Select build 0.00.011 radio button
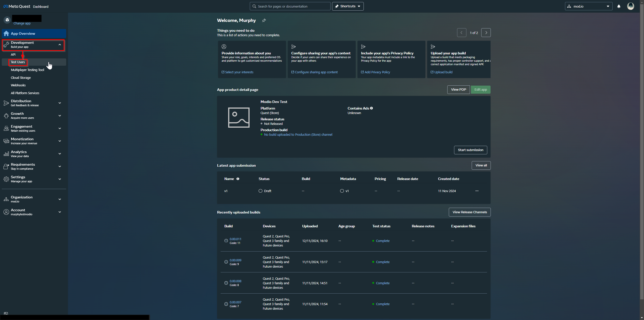The image size is (644, 320). click(226, 241)
